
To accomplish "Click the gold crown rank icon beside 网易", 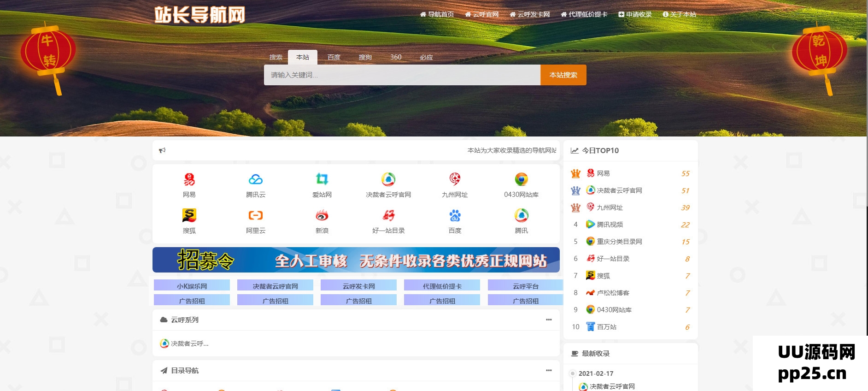I will coord(575,173).
